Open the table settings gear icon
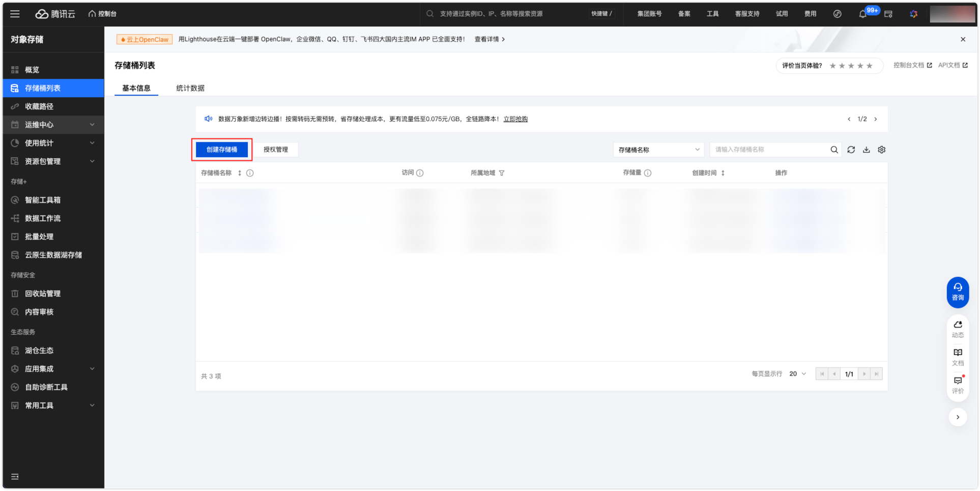The height and width of the screenshot is (491, 980). click(881, 150)
